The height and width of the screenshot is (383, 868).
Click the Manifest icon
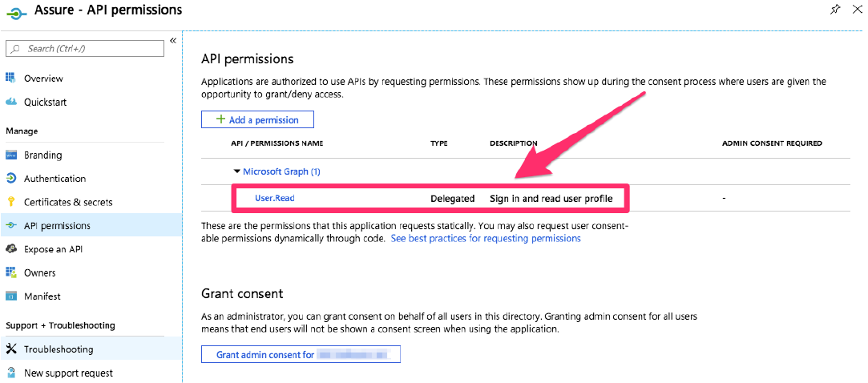[11, 296]
